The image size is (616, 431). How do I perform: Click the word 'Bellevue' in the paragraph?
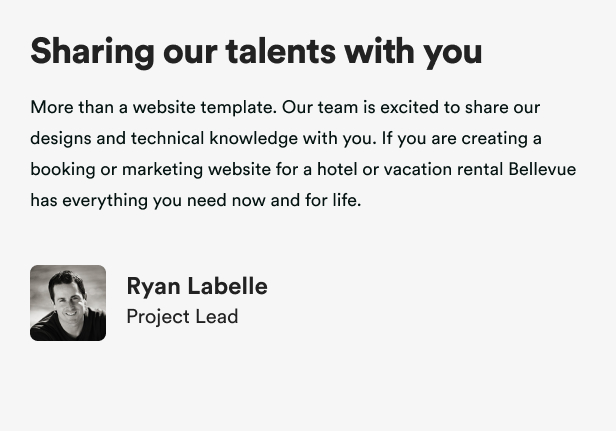click(x=542, y=169)
